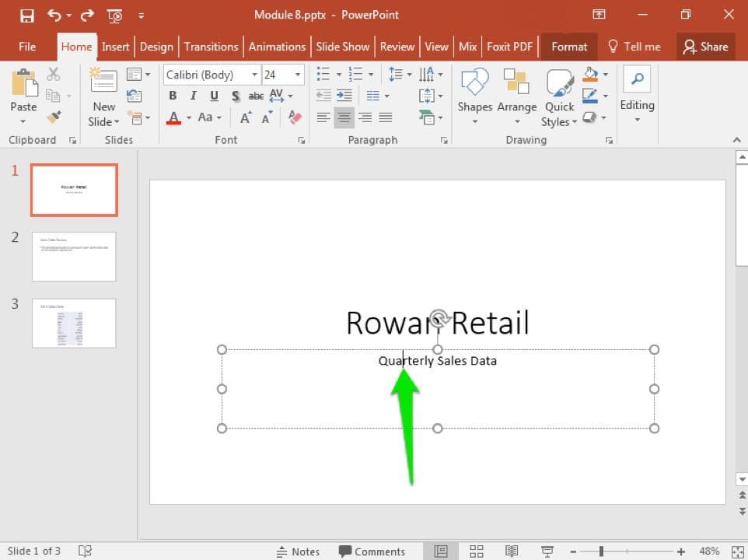Start presentation from beginning icon
This screenshot has height=560, width=748.
[x=115, y=16]
